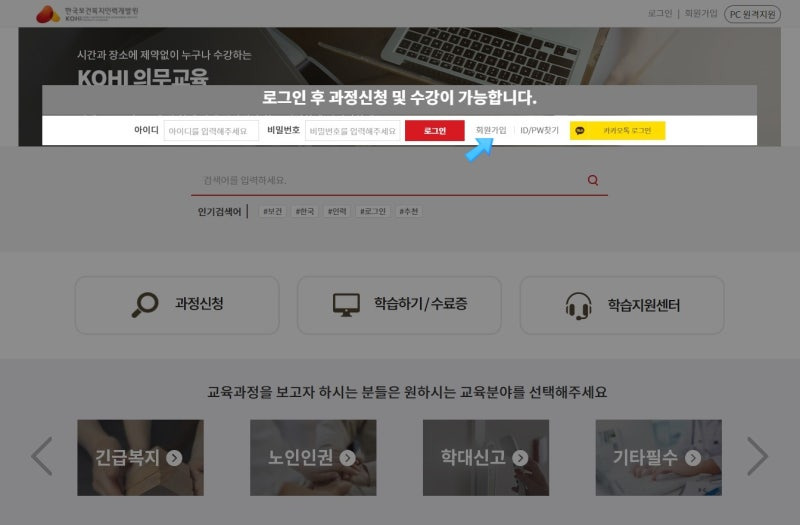Select the #한국 popular keyword tag

pyautogui.click(x=305, y=211)
